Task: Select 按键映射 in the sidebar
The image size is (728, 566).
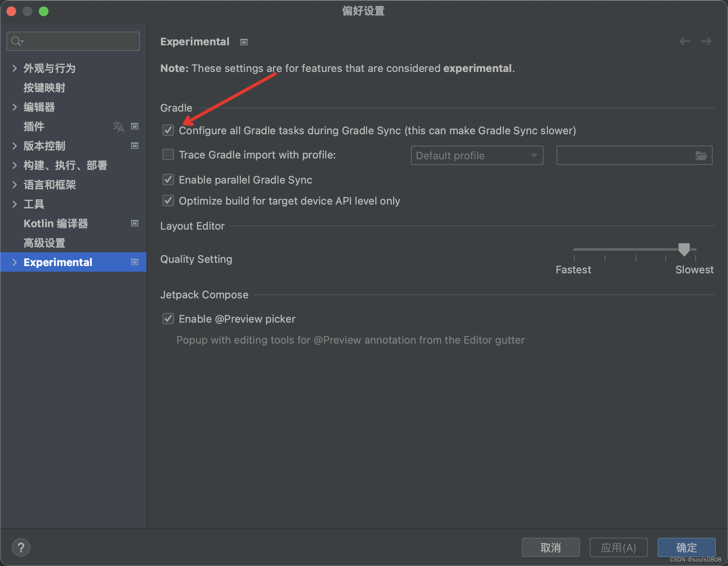Action: pyautogui.click(x=44, y=88)
